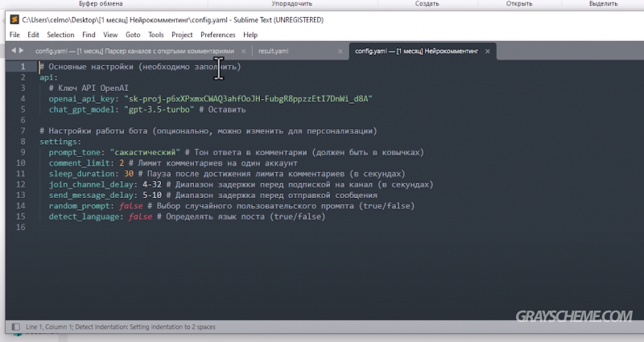644x342 pixels.
Task: Click the OpenAI API key string value
Action: click(x=248, y=99)
